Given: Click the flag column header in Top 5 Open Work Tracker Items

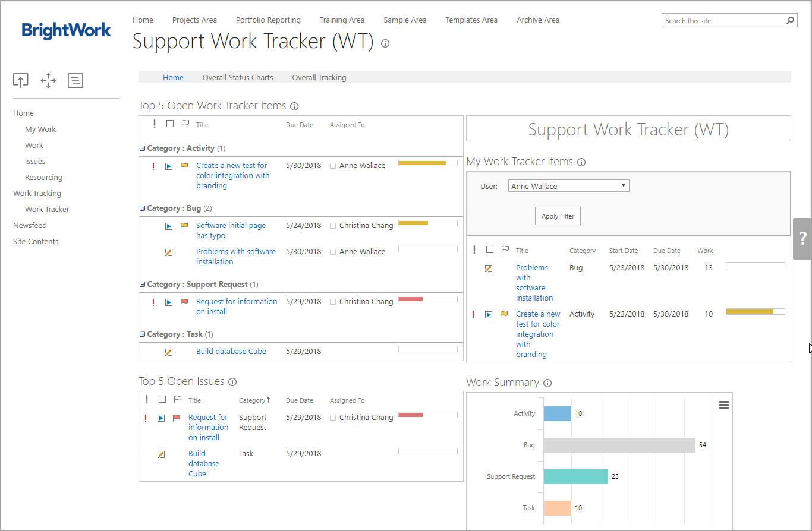Looking at the screenshot, I should click(x=185, y=124).
